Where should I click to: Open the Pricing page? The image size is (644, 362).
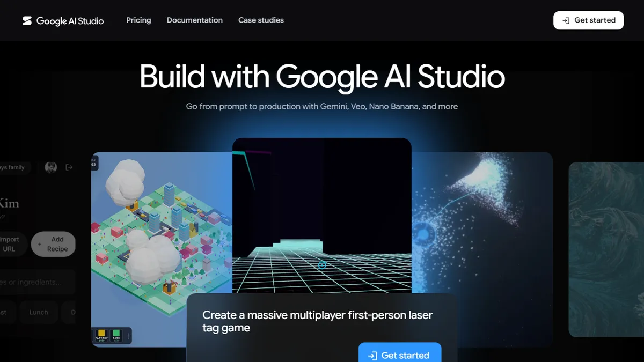138,20
